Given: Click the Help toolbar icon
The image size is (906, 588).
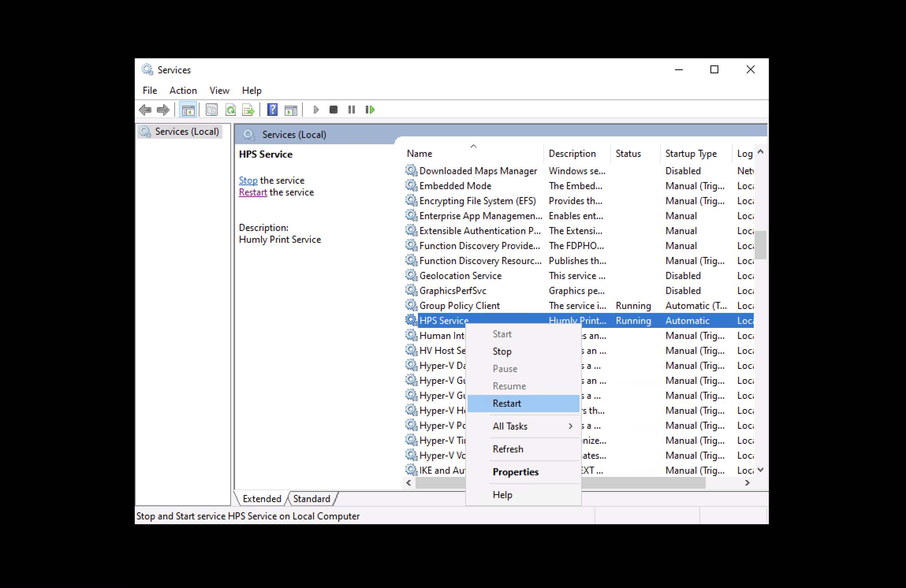Looking at the screenshot, I should [272, 110].
